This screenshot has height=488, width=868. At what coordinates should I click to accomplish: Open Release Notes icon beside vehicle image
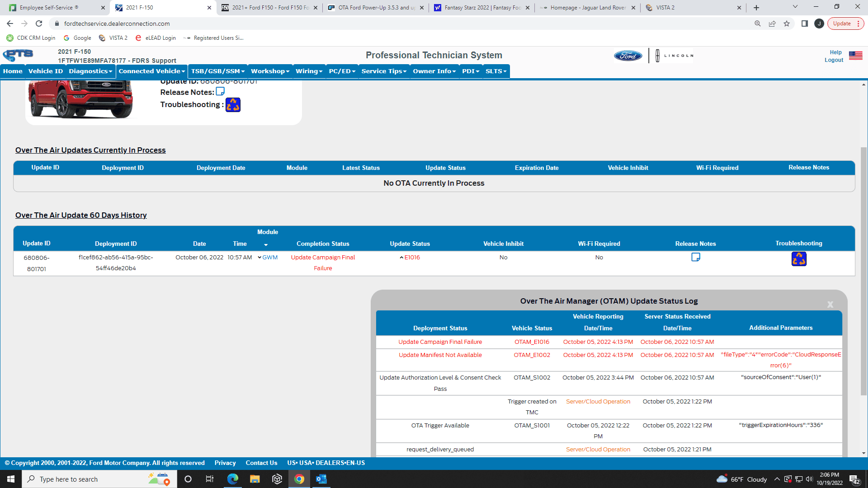point(220,91)
